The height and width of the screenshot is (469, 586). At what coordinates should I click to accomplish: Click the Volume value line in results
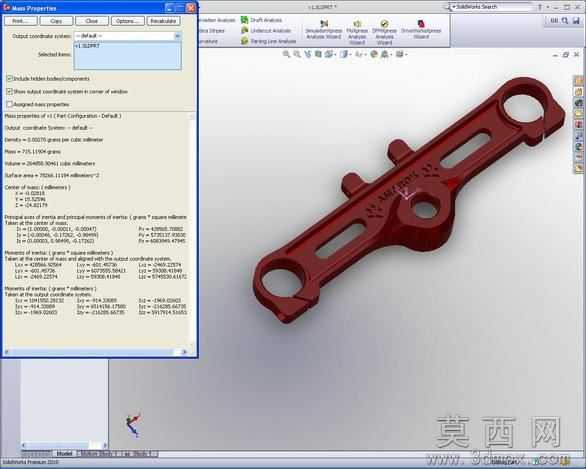click(x=50, y=163)
